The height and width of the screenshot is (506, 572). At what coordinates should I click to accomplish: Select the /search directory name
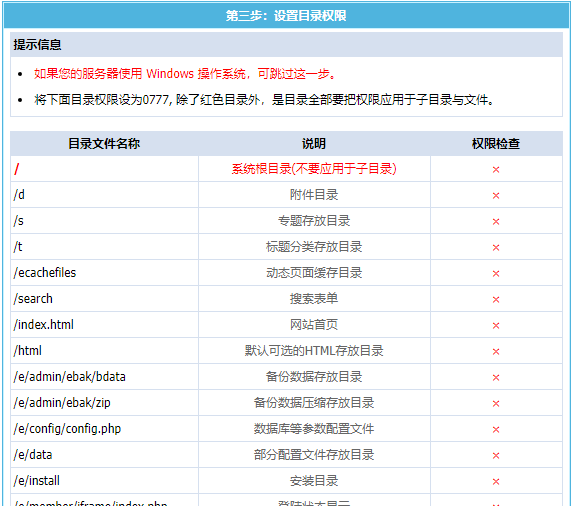[x=33, y=299]
